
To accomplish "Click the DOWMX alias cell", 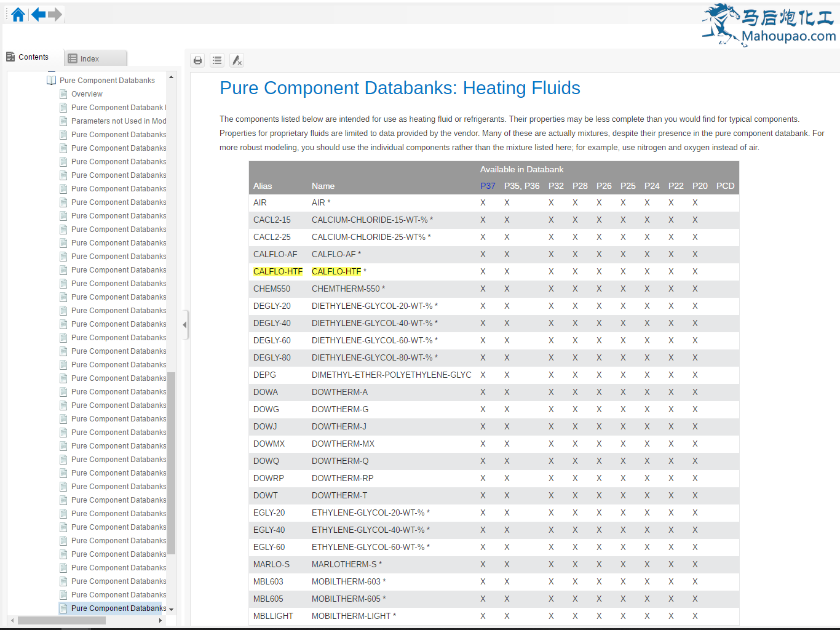I will click(x=269, y=444).
